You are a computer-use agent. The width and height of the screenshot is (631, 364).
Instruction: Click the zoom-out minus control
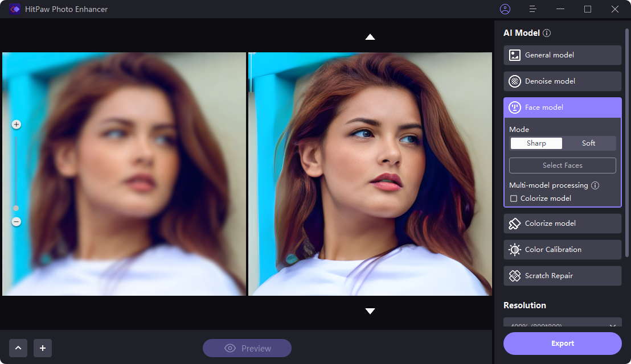(16, 222)
